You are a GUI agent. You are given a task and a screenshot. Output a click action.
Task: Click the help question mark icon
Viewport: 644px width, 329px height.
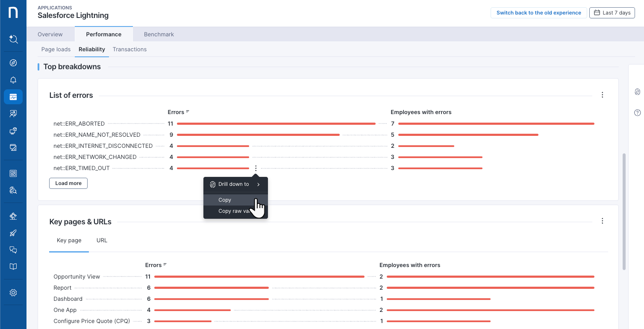637,113
